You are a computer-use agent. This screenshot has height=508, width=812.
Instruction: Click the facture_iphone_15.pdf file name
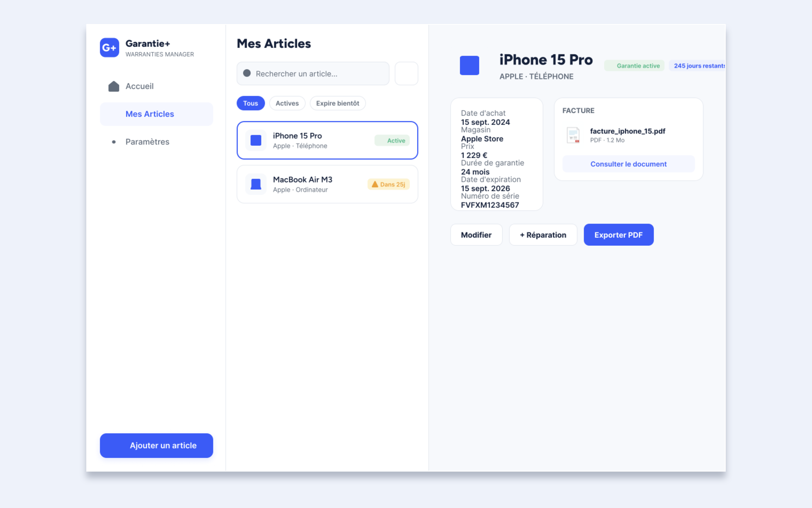[627, 131]
